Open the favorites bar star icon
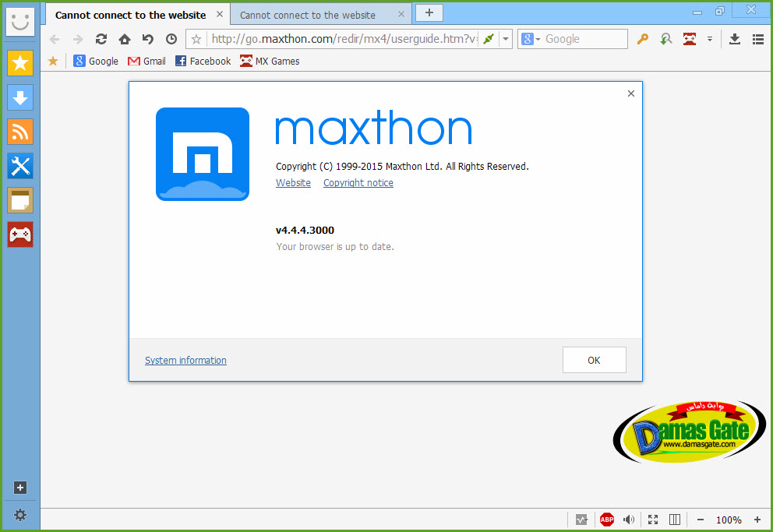773x532 pixels. pos(53,61)
